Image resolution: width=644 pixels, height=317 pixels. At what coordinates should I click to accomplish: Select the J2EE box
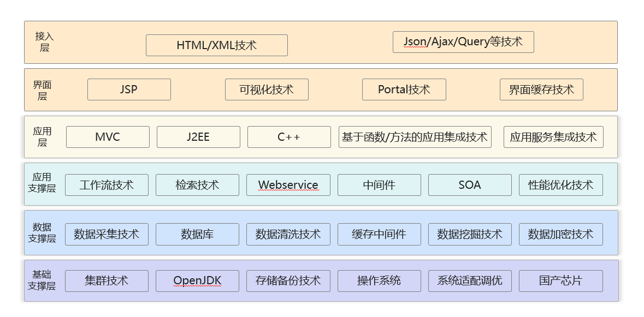198,137
